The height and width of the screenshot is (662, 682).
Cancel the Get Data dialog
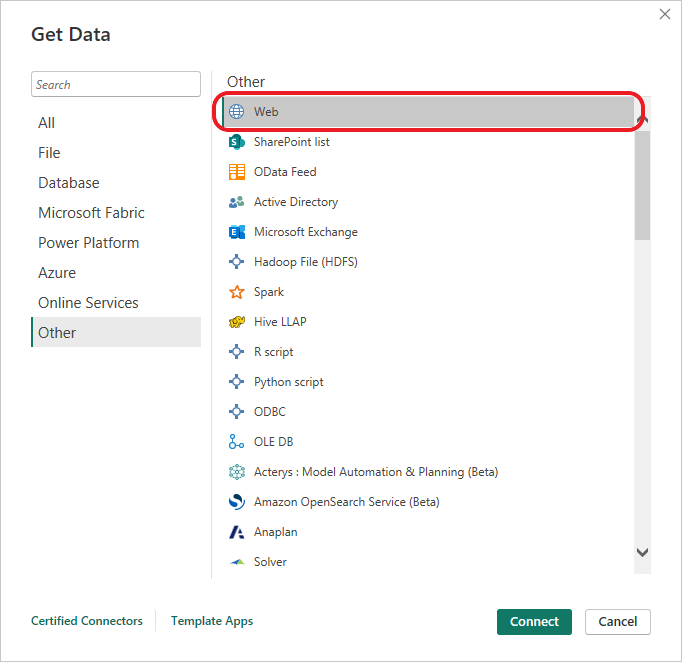[x=618, y=621]
